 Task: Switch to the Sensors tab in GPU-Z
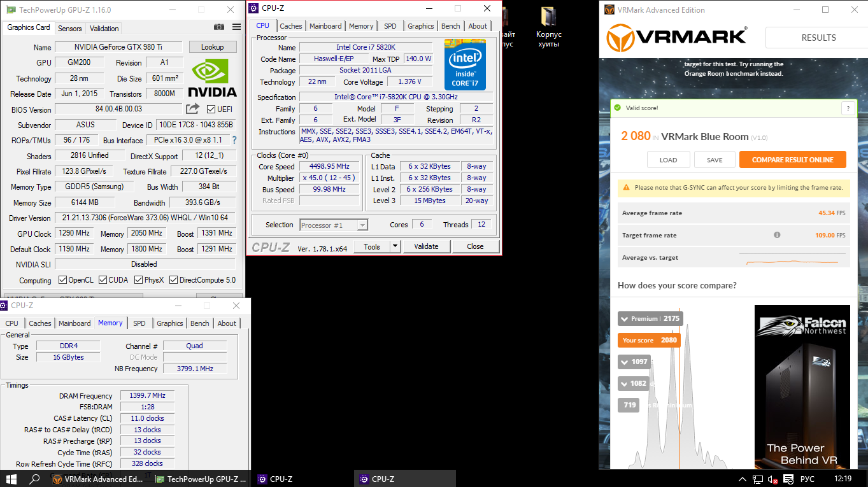[69, 28]
